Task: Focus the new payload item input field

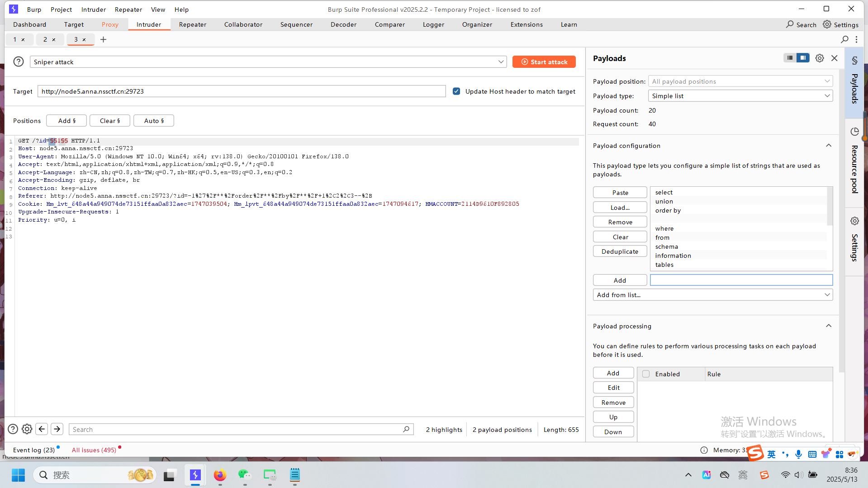Action: click(x=741, y=280)
